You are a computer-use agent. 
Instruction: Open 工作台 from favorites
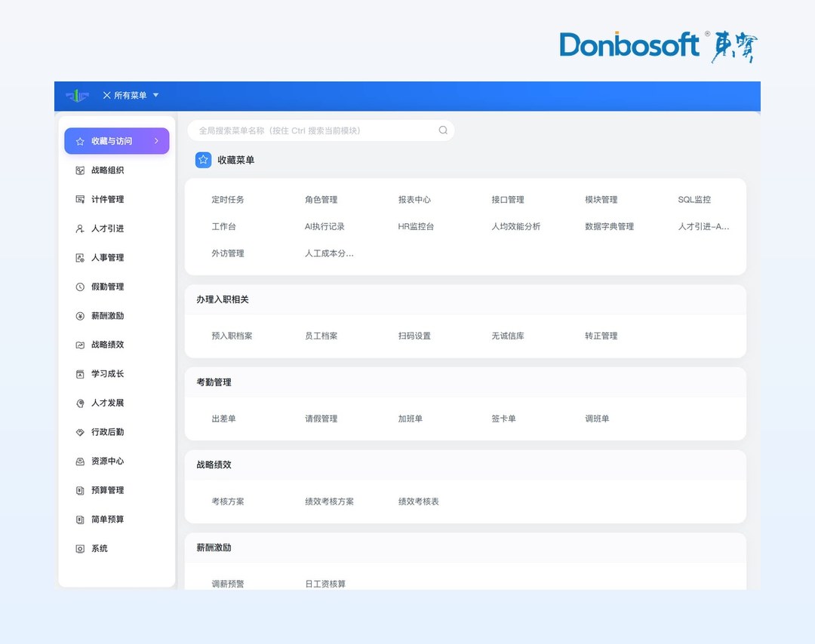pyautogui.click(x=223, y=226)
